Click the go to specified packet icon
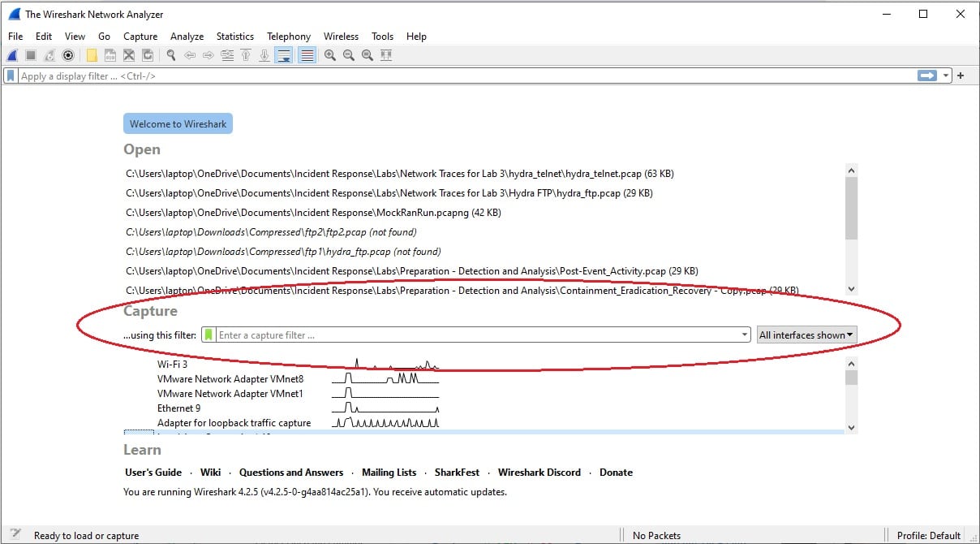The height and width of the screenshot is (544, 980). (x=227, y=55)
